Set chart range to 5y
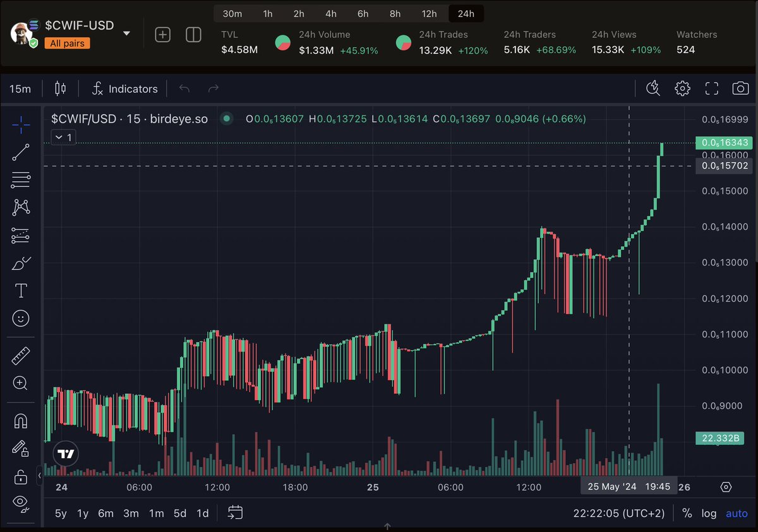Image resolution: width=758 pixels, height=532 pixels. 61,513
